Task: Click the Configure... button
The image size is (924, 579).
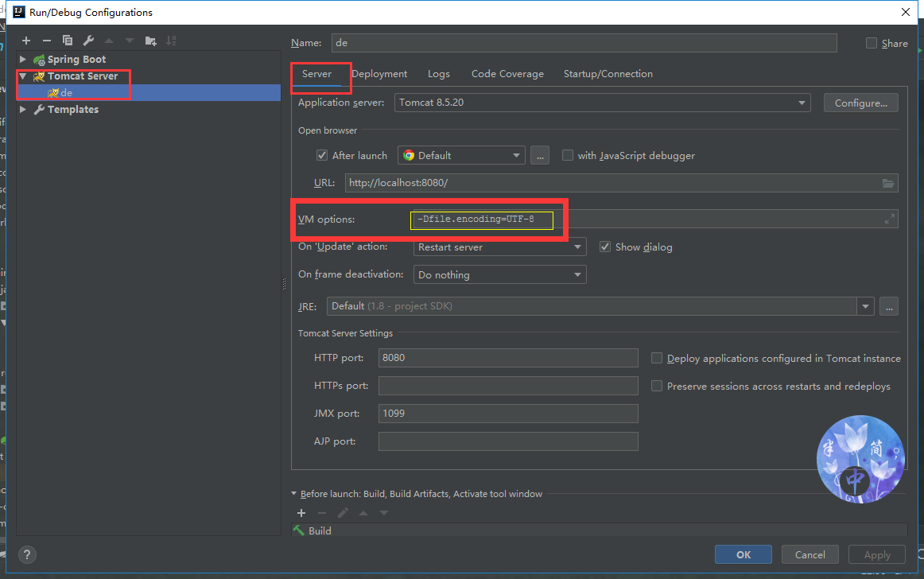Action: [x=861, y=103]
